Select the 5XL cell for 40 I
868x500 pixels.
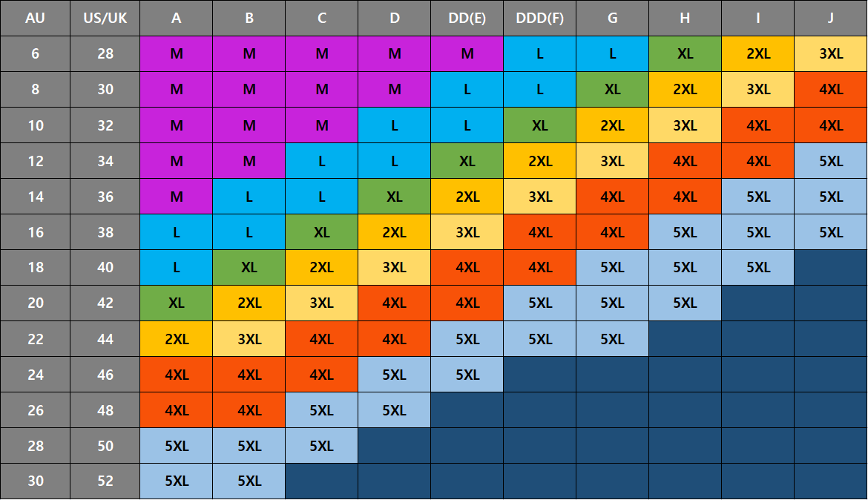pyautogui.click(x=758, y=268)
